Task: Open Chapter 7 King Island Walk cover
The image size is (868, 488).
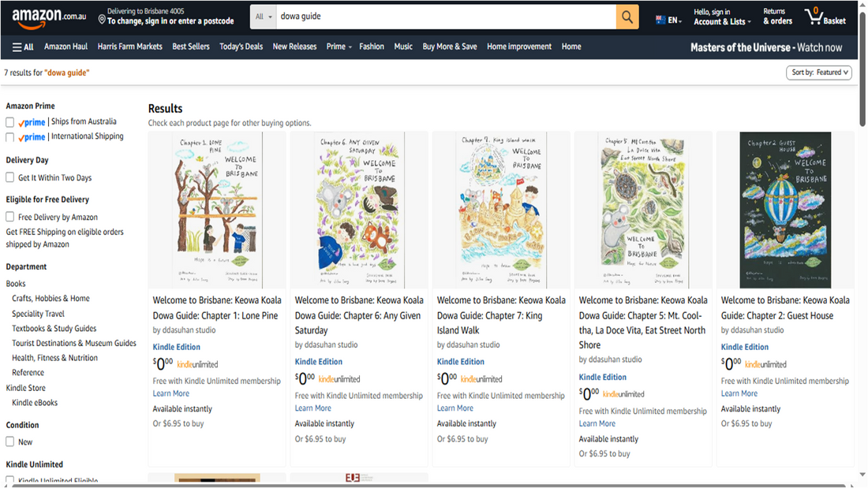Action: click(501, 210)
